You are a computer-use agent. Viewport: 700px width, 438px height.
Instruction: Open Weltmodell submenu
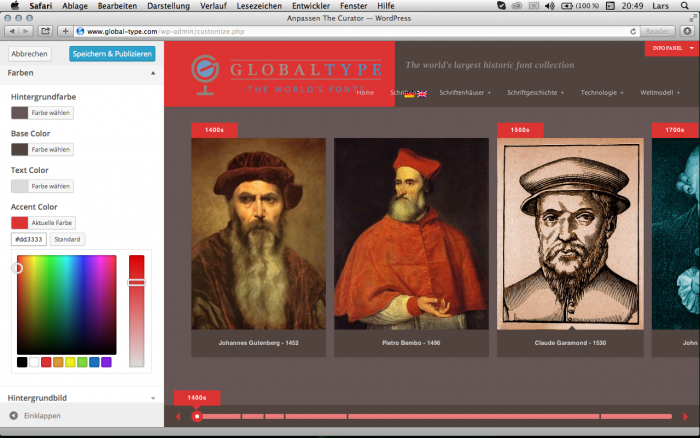(660, 92)
